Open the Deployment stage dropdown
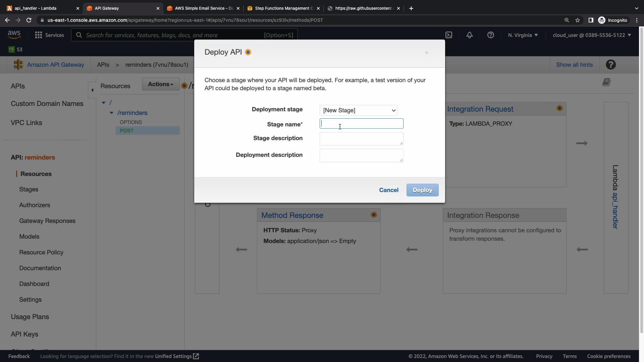The width and height of the screenshot is (644, 362). coord(359,110)
